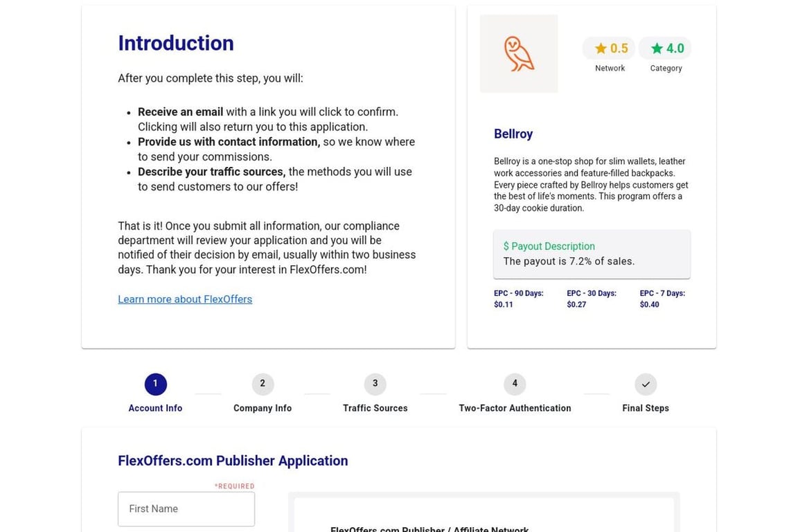Select step 3 Traffic Sources circle

(x=375, y=384)
